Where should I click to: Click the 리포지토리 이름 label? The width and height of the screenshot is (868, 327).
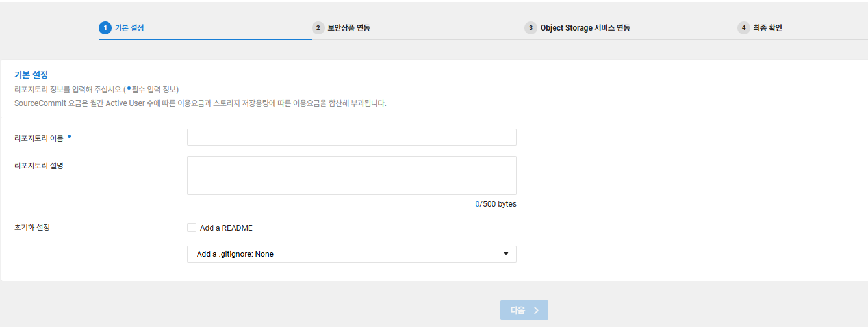point(39,138)
